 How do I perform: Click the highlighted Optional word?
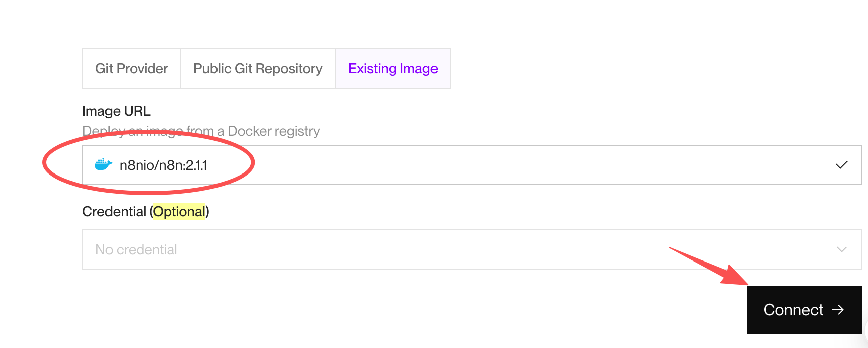coord(179,212)
